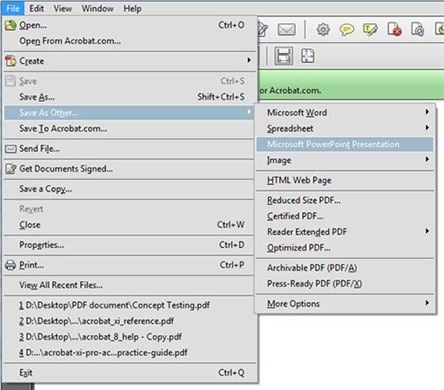Expand the Image submenu arrow
The height and width of the screenshot is (390, 444).
pyautogui.click(x=427, y=159)
